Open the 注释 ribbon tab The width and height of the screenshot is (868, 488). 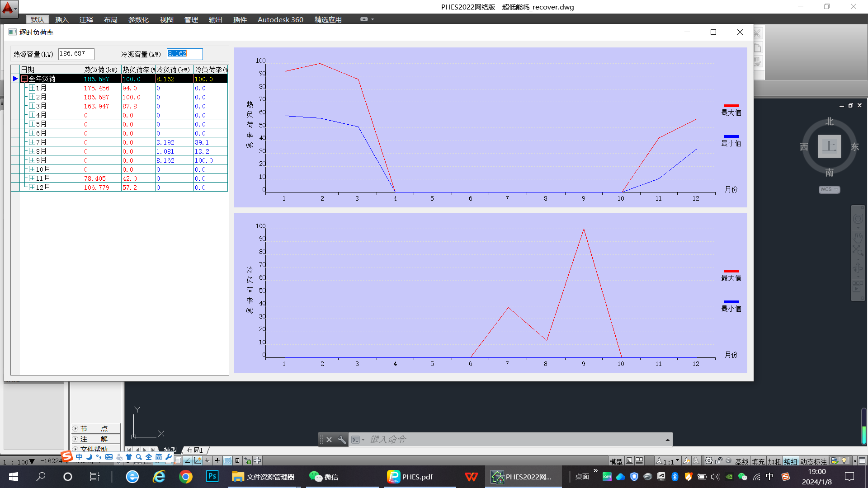[x=86, y=19]
